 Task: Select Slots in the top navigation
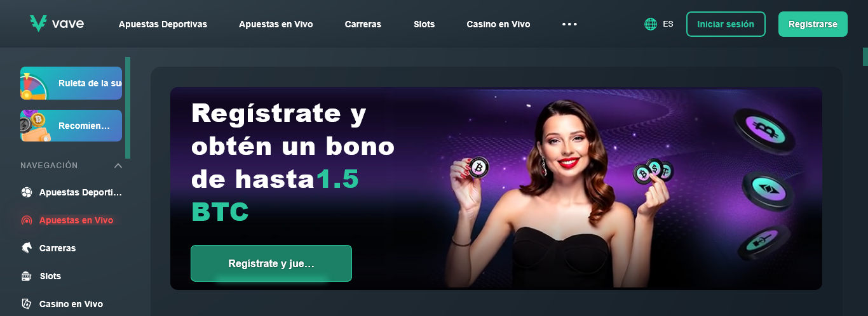point(424,24)
